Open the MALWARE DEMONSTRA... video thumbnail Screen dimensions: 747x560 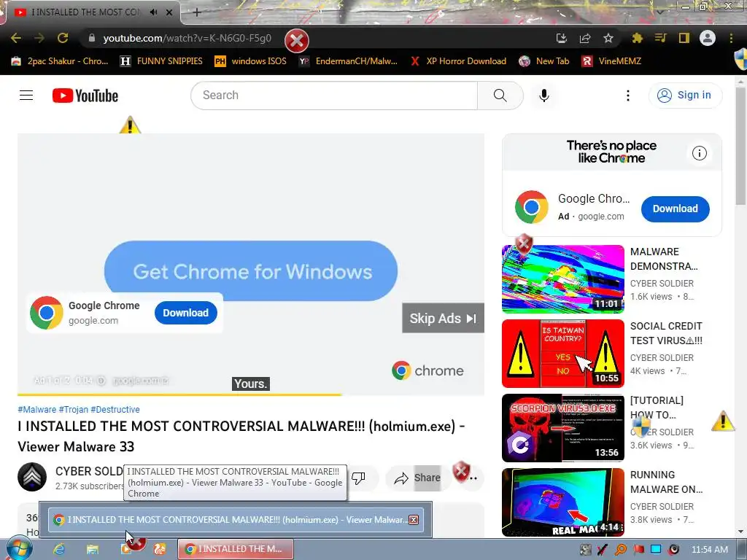coord(562,279)
